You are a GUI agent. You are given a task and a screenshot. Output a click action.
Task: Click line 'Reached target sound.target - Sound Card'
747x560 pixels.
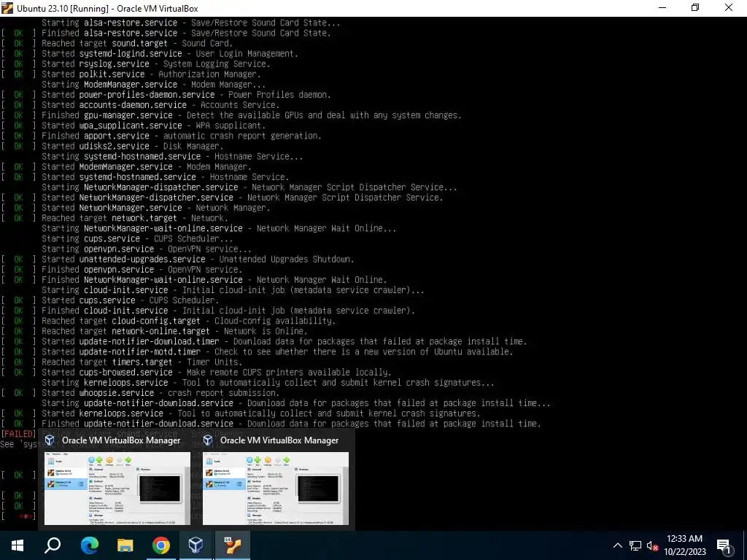[136, 43]
